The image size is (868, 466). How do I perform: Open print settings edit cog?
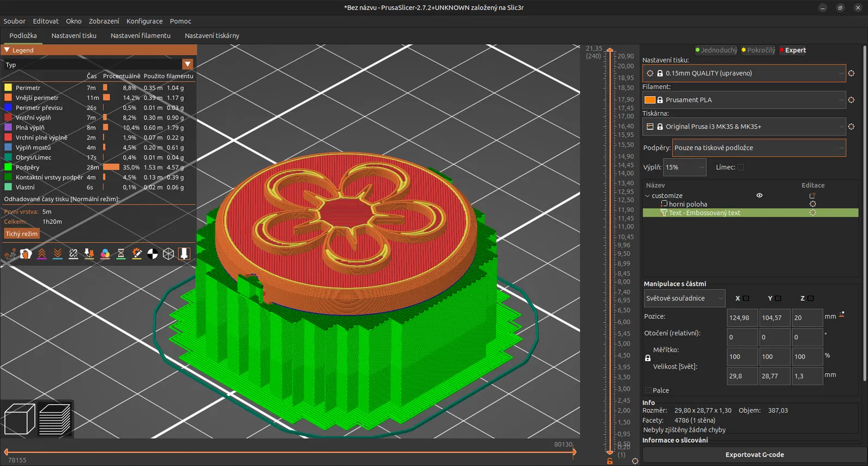pyautogui.click(x=851, y=73)
